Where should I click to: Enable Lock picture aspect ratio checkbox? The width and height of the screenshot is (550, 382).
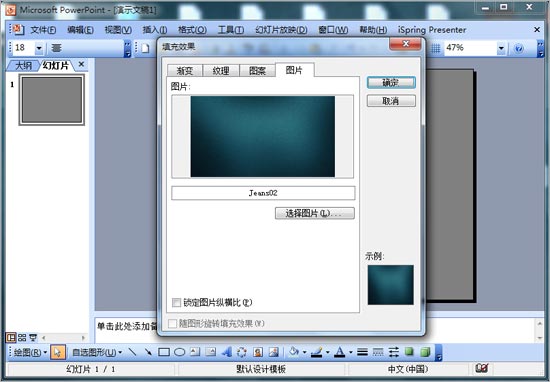pos(176,302)
